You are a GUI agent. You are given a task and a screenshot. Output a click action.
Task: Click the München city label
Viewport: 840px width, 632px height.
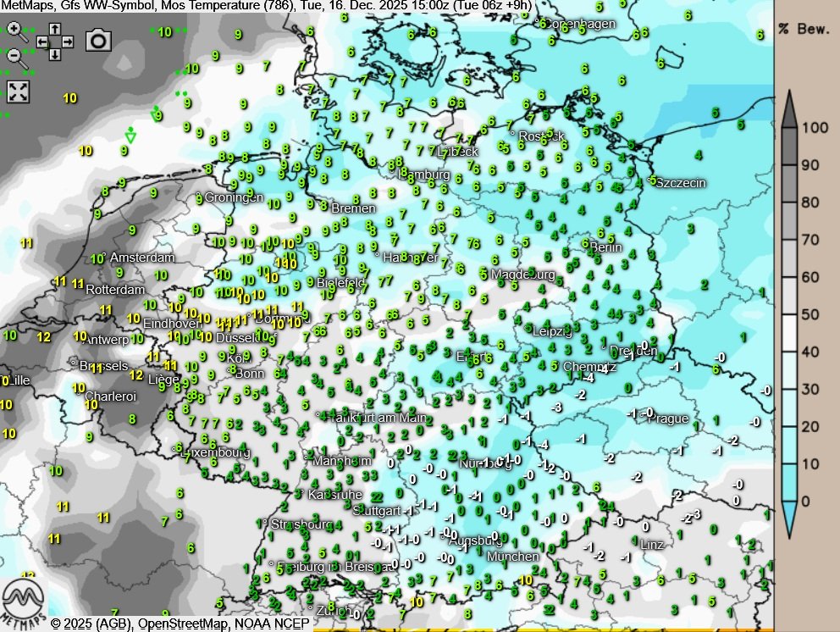(512, 557)
